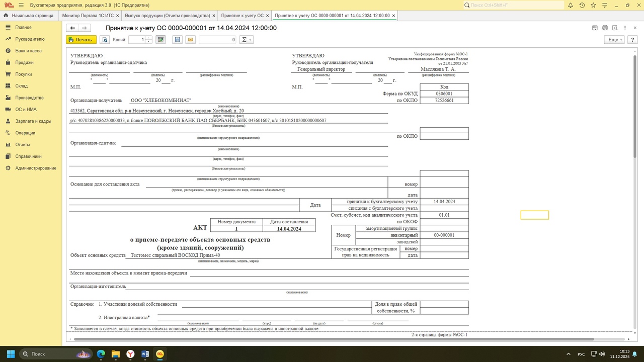Screen dimensions: 644x362
Task: Open the Справочники section
Action: pyautogui.click(x=31, y=156)
